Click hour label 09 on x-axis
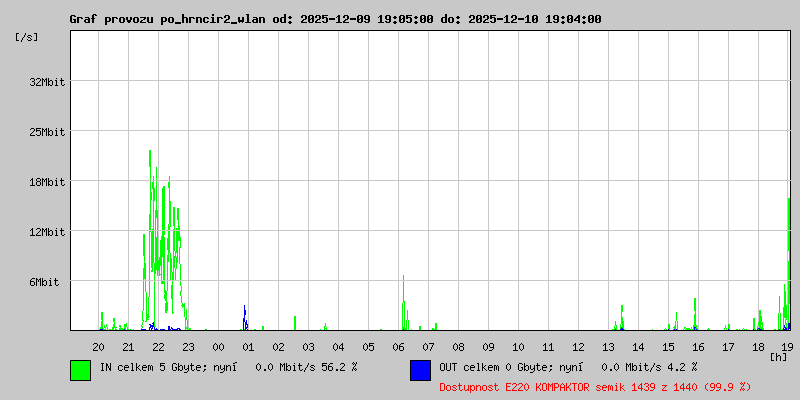This screenshot has width=800, height=400. point(488,347)
